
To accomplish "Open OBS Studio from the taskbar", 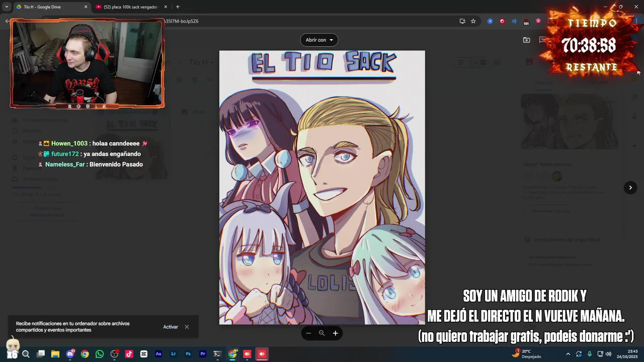I will pos(114,354).
